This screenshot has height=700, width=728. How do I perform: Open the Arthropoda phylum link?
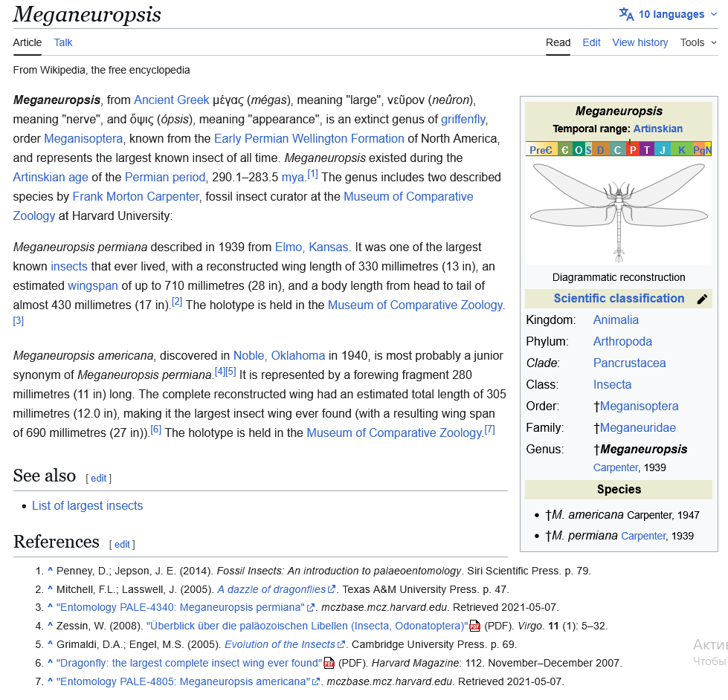(x=622, y=342)
